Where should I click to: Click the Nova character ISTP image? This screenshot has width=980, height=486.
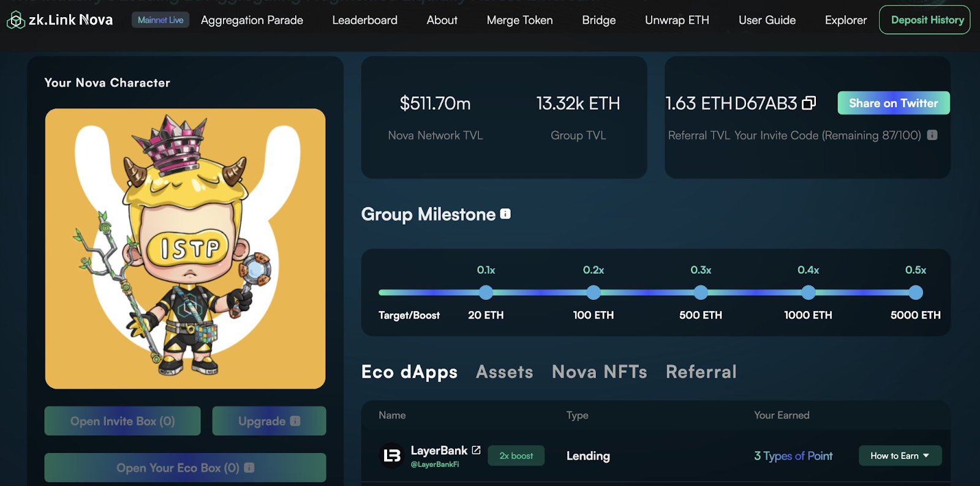coord(185,249)
